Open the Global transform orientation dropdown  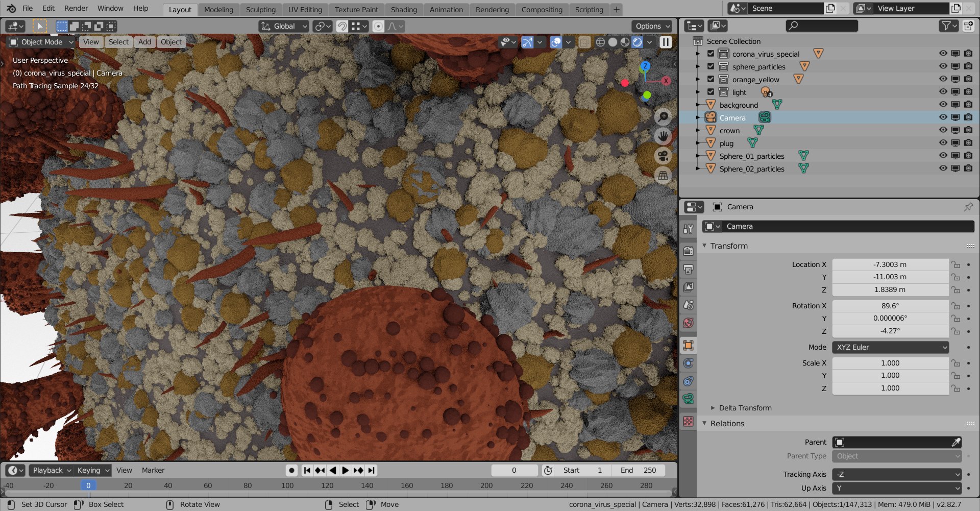click(284, 26)
